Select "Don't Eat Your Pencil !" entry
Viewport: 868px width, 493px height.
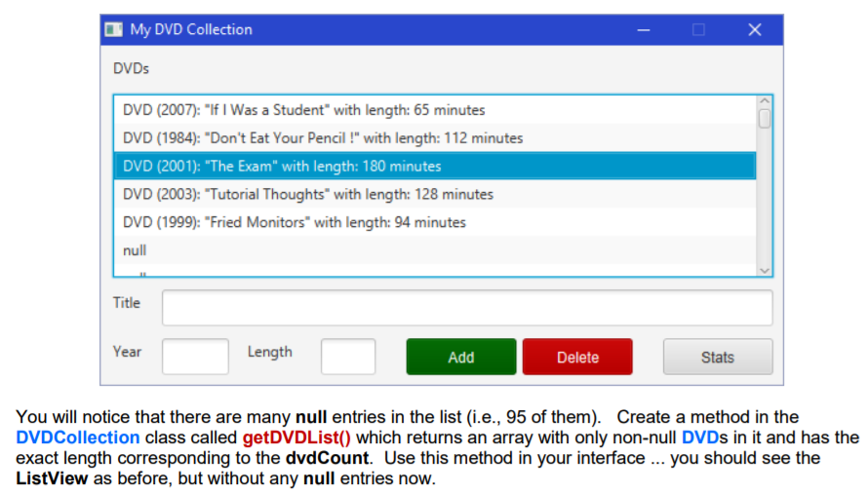[x=435, y=137]
